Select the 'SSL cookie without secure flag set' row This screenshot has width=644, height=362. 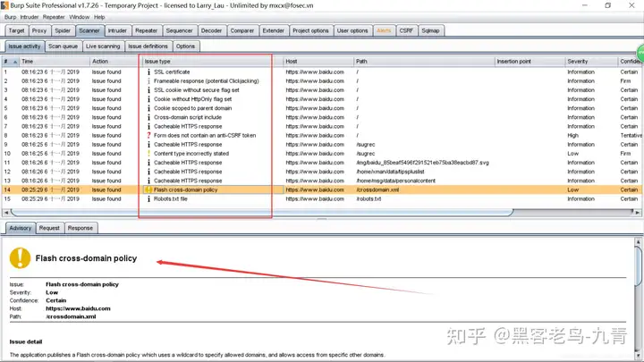pos(320,90)
